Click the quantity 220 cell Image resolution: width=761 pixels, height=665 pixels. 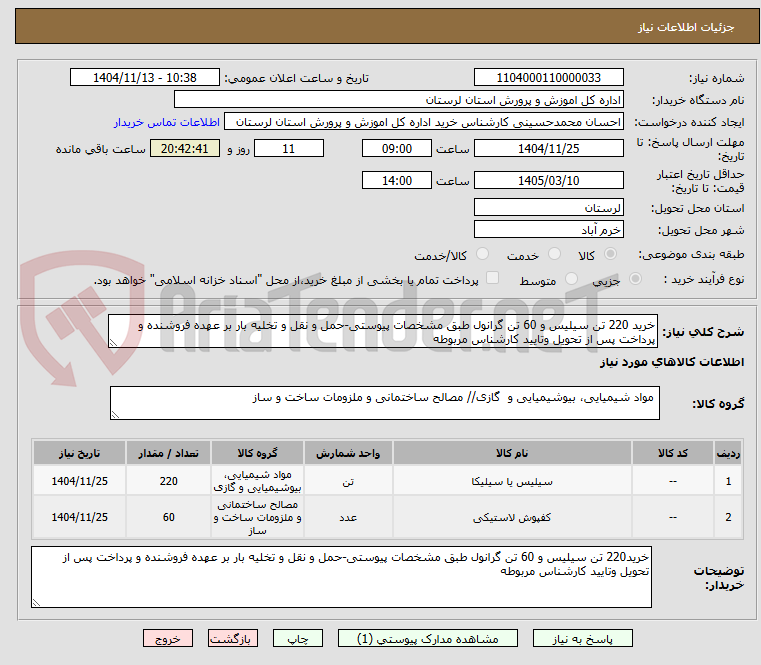[168, 481]
